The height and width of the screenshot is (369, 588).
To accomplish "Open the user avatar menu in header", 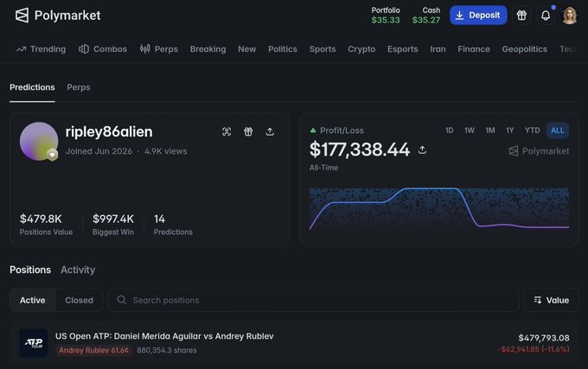I will coord(570,16).
